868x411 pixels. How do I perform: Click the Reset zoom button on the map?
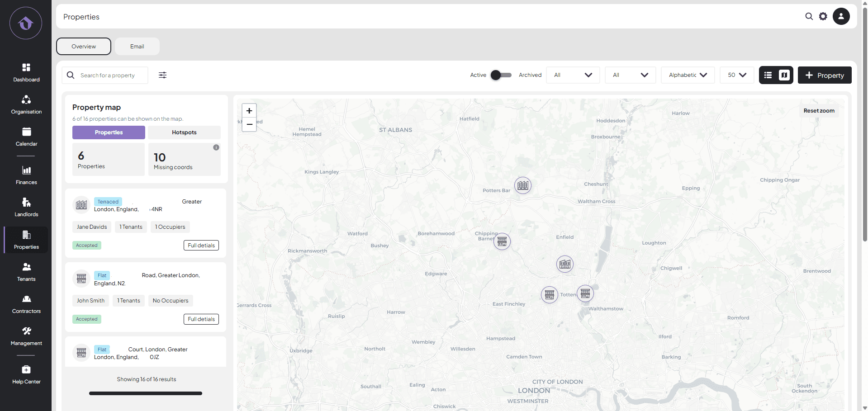tap(819, 110)
